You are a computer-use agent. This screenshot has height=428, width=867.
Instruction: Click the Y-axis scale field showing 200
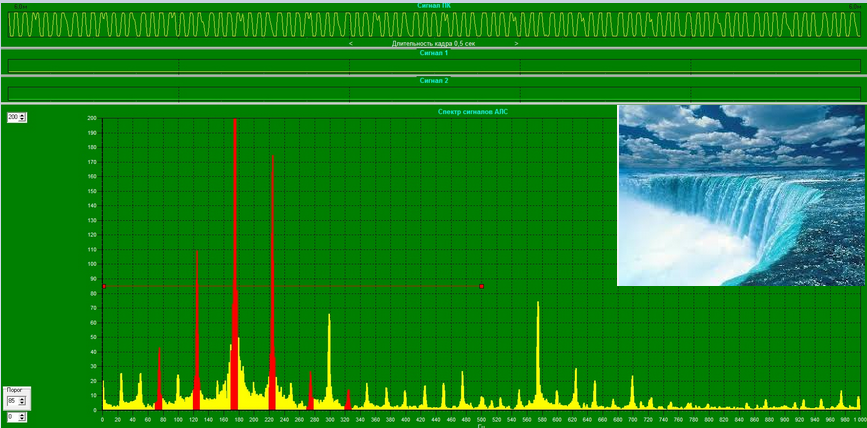(13, 117)
